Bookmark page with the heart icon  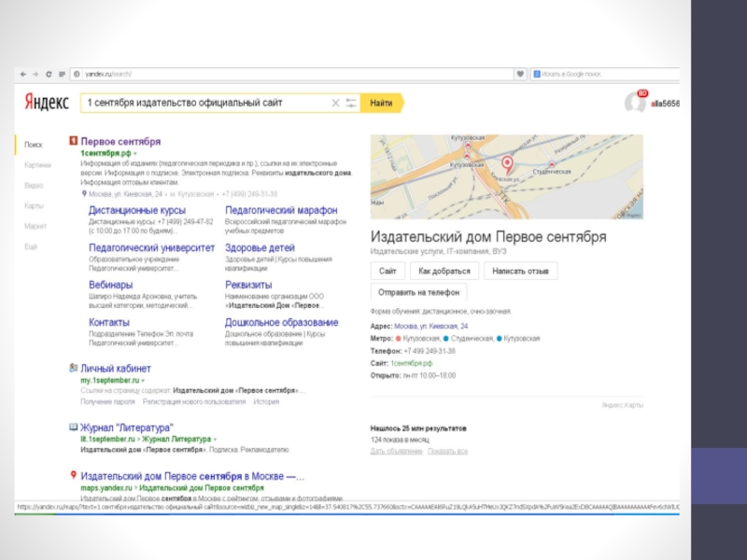520,75
